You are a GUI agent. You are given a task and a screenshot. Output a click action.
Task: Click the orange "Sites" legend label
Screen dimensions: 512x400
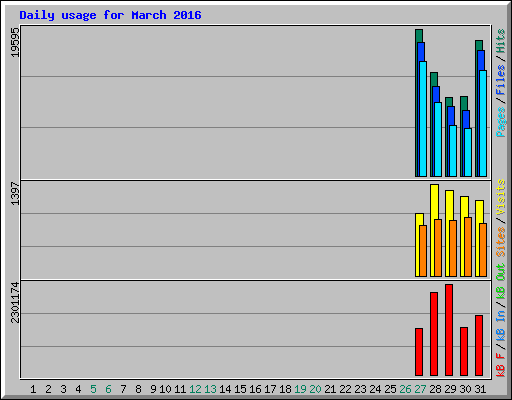pos(501,242)
